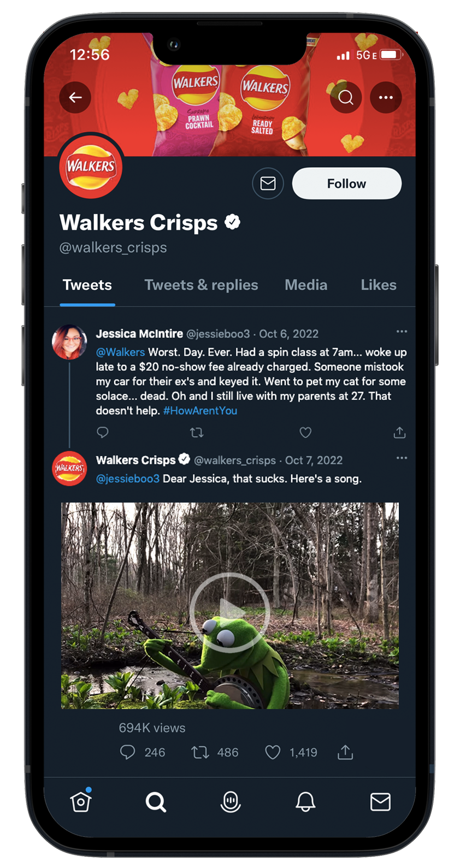Open the Likes tab
The height and width of the screenshot is (868, 460).
pyautogui.click(x=379, y=285)
